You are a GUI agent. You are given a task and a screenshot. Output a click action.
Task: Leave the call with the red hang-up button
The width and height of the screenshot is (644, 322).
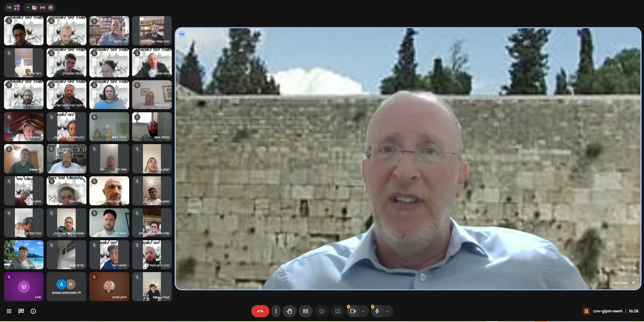pos(260,311)
